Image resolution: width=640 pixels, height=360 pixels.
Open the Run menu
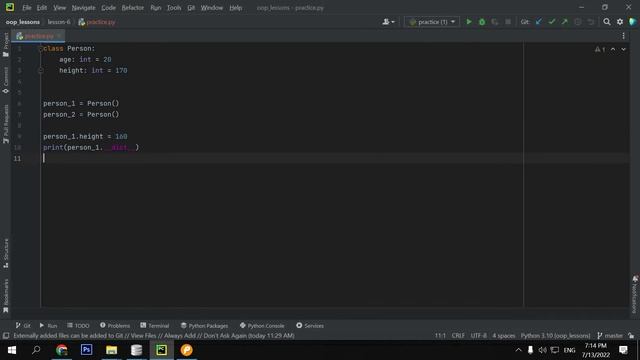(x=156, y=8)
